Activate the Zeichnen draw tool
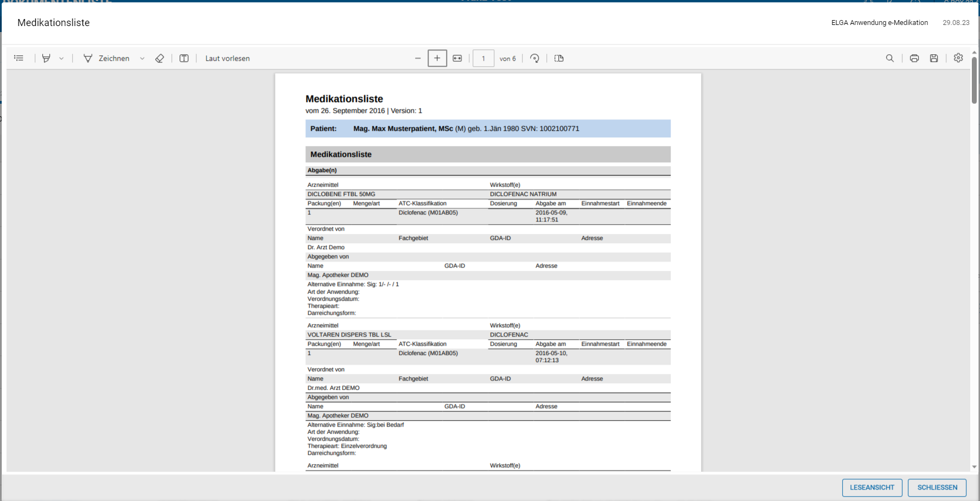The image size is (980, 501). pos(106,58)
